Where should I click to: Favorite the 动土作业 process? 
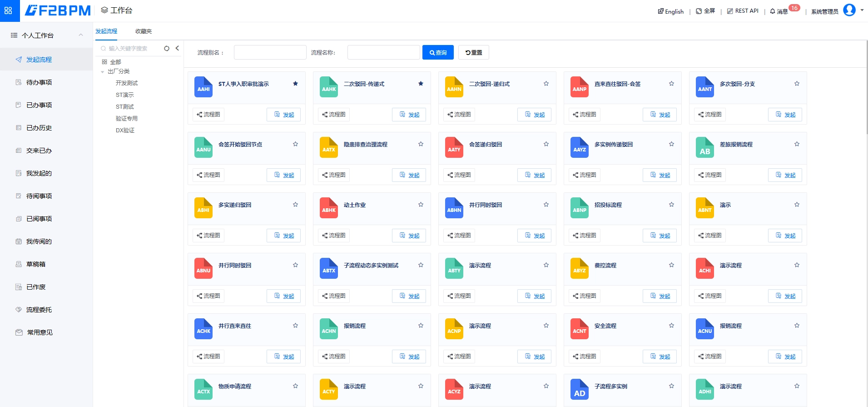[x=421, y=205]
